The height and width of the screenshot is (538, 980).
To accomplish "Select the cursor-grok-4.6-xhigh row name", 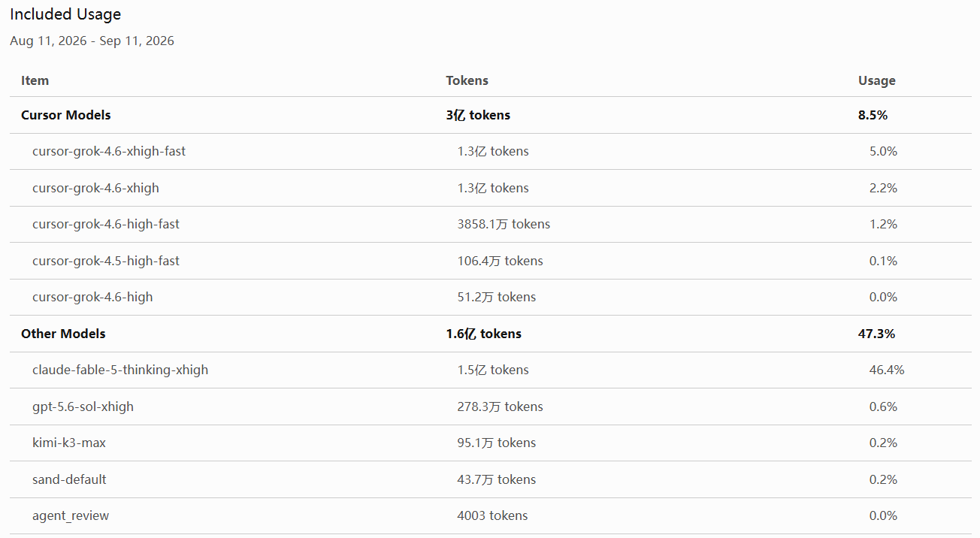I will 95,188.
